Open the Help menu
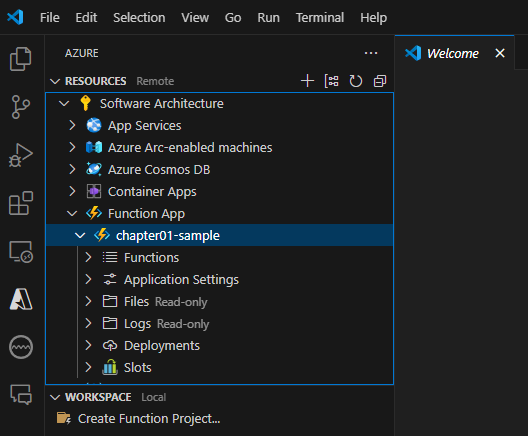 point(373,18)
